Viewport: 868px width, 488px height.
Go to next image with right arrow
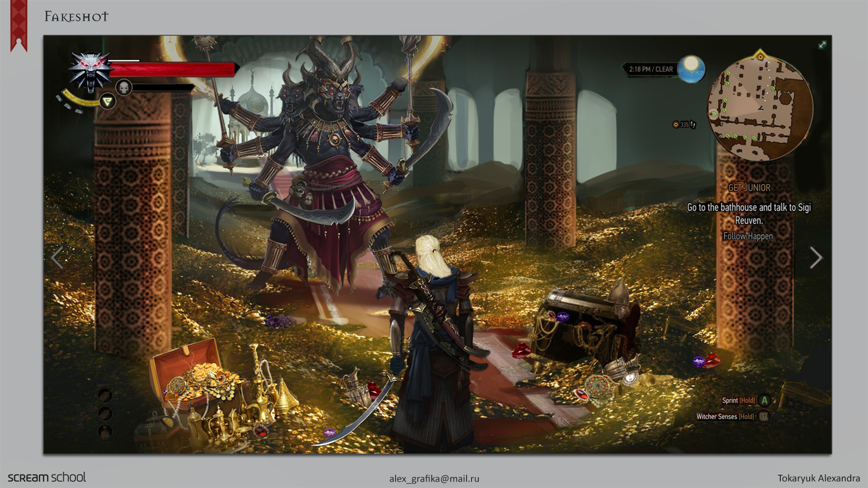click(x=816, y=258)
